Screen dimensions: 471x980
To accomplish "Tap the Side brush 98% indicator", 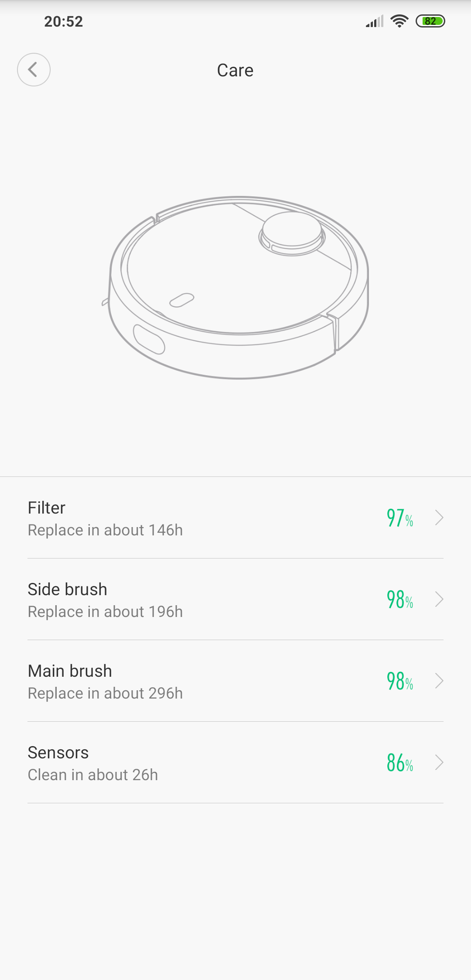I will [399, 600].
